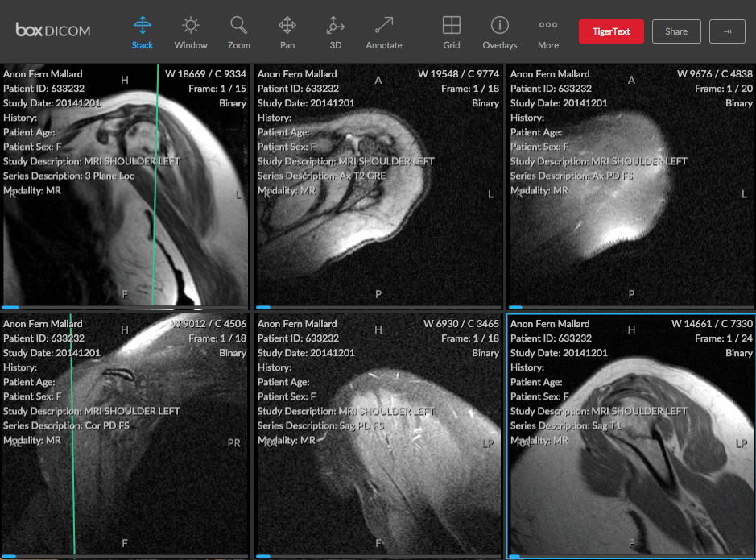Image resolution: width=756 pixels, height=560 pixels.
Task: Click the Share button
Action: [676, 31]
